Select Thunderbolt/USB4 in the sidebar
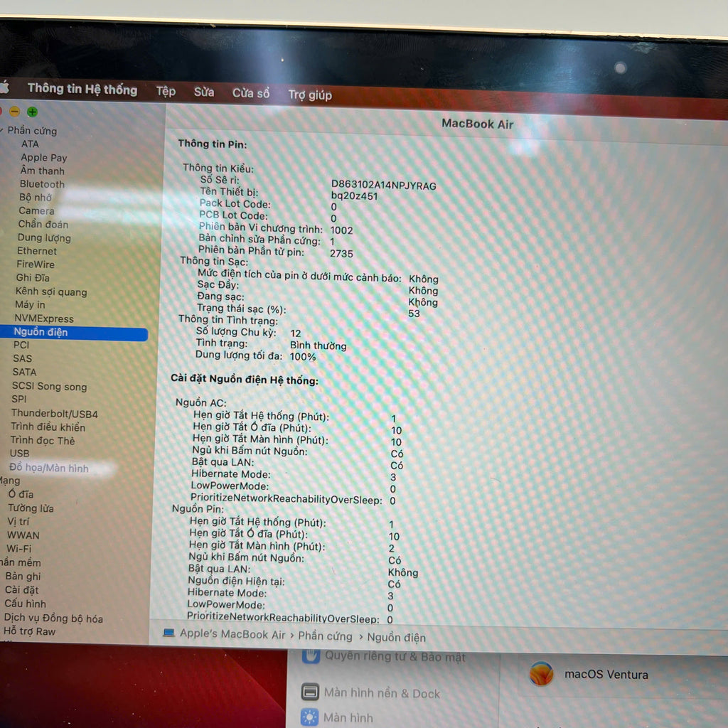728x728 pixels. pos(54,414)
